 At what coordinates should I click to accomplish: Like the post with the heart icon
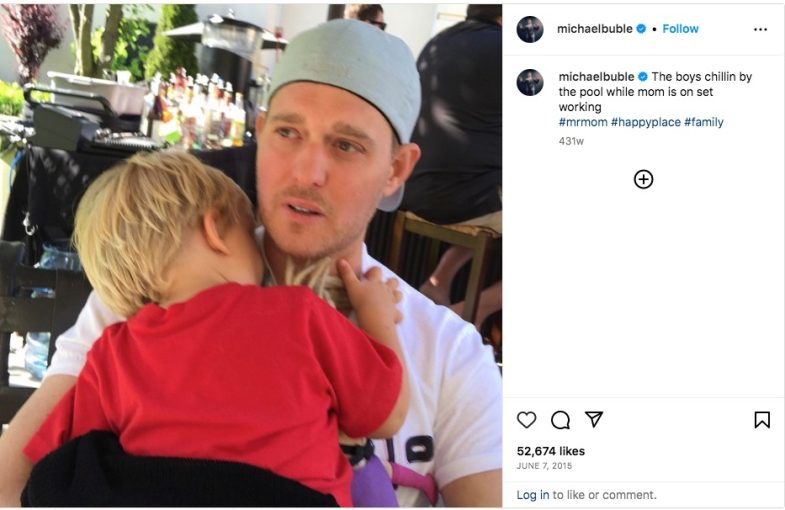click(x=526, y=419)
